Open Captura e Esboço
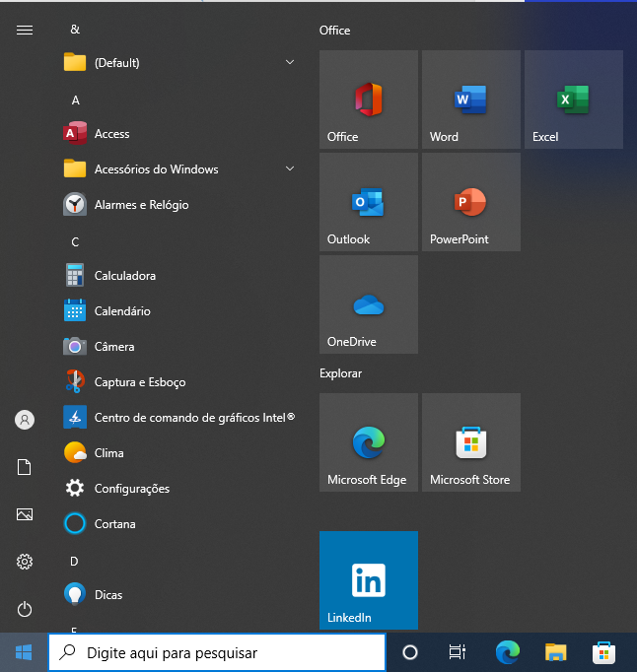 (x=178, y=382)
